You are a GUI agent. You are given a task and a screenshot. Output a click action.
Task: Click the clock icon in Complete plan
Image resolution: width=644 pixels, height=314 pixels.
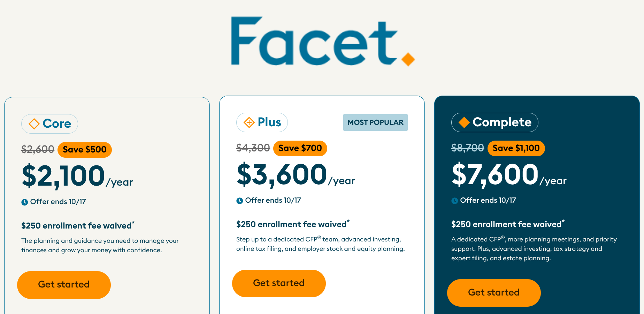click(x=454, y=201)
